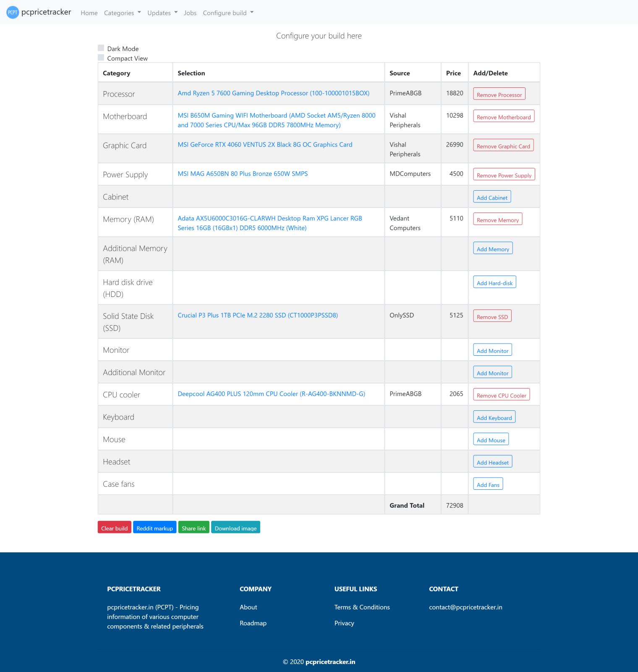
Task: Click Add Headset button
Action: 492,461
